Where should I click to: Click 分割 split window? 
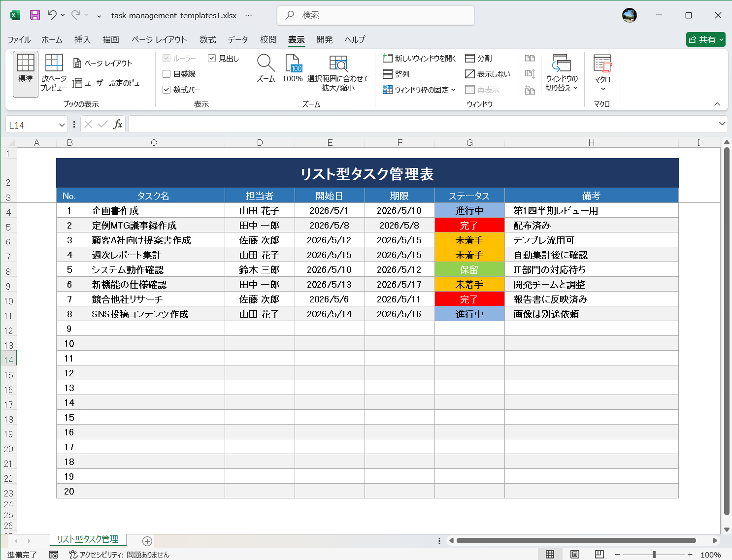point(478,58)
